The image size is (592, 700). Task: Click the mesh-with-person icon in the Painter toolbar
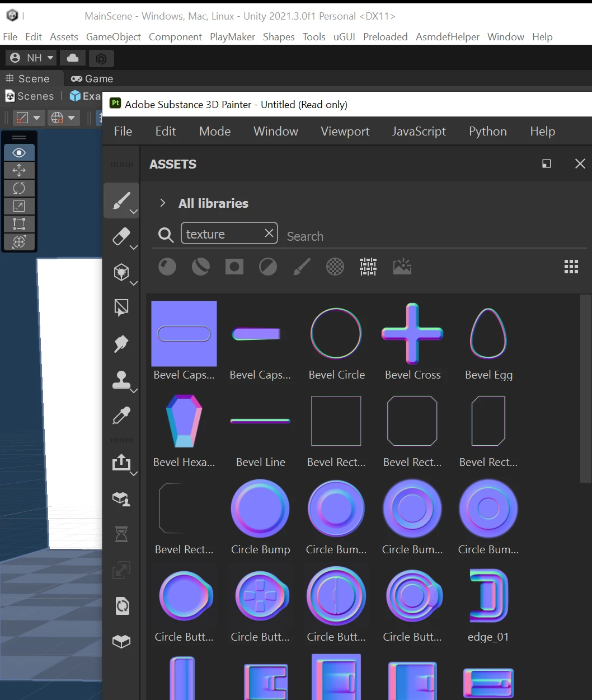pos(121,498)
